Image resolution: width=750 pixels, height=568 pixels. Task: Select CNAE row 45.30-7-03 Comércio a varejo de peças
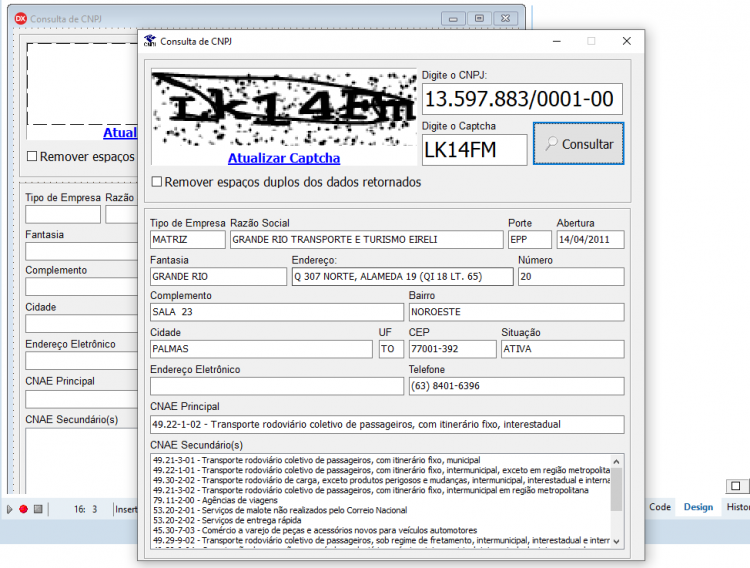[315, 530]
